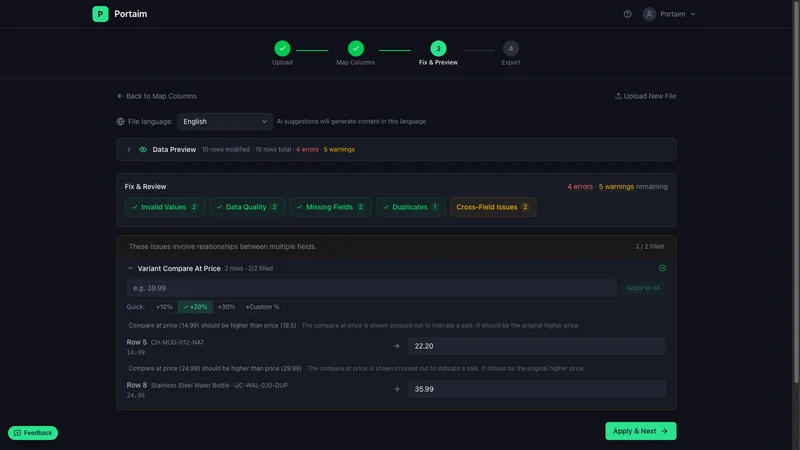Click the '2 / 2 filled' text
Screen dimensions: 800x450
click(x=649, y=246)
